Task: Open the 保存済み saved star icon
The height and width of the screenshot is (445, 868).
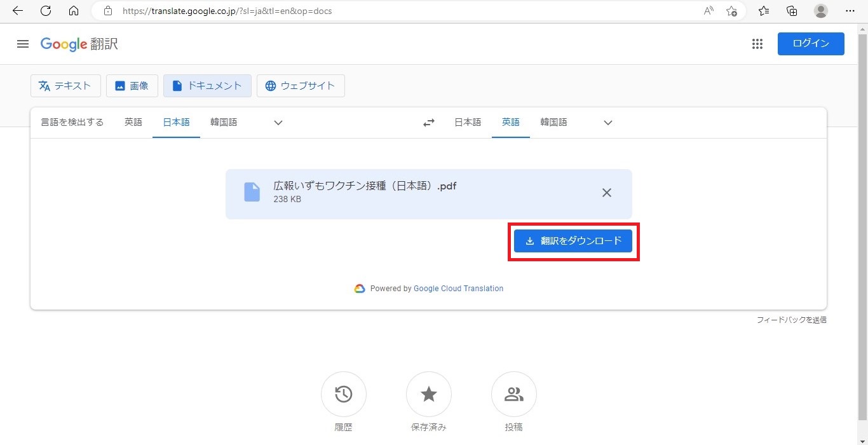Action: click(429, 394)
